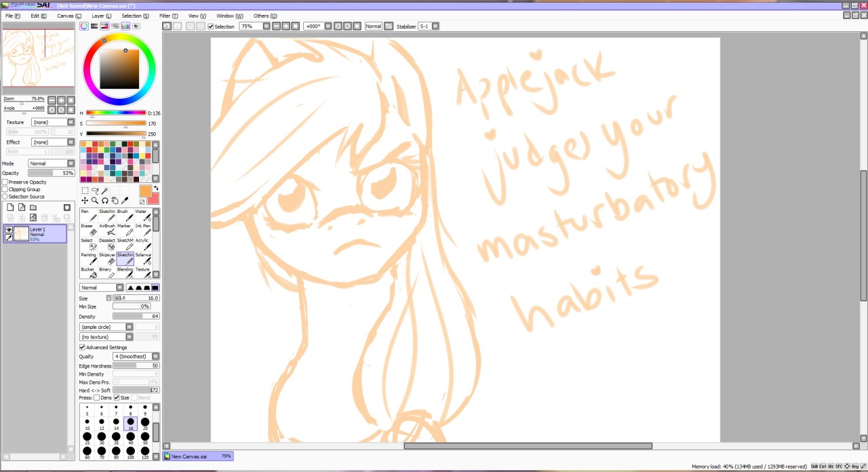Open the Stabilizer S-1 dropdown
The width and height of the screenshot is (868, 472).
(428, 26)
